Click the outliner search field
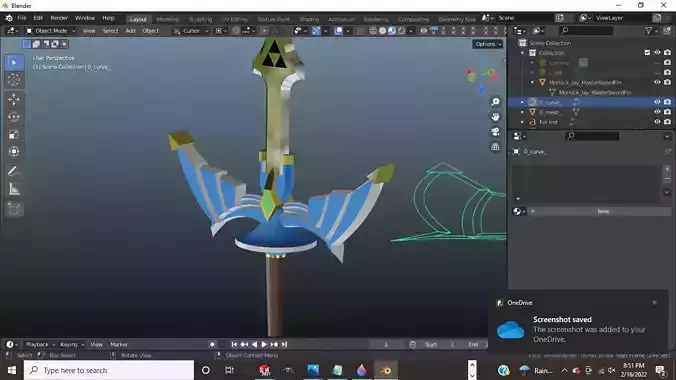Viewport: 676px width, 380px height. (x=586, y=31)
